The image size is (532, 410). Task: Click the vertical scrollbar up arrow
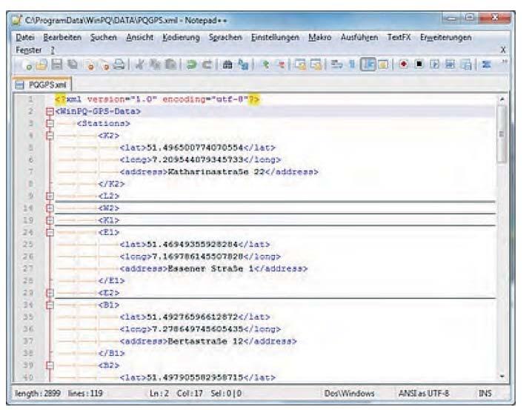click(502, 99)
